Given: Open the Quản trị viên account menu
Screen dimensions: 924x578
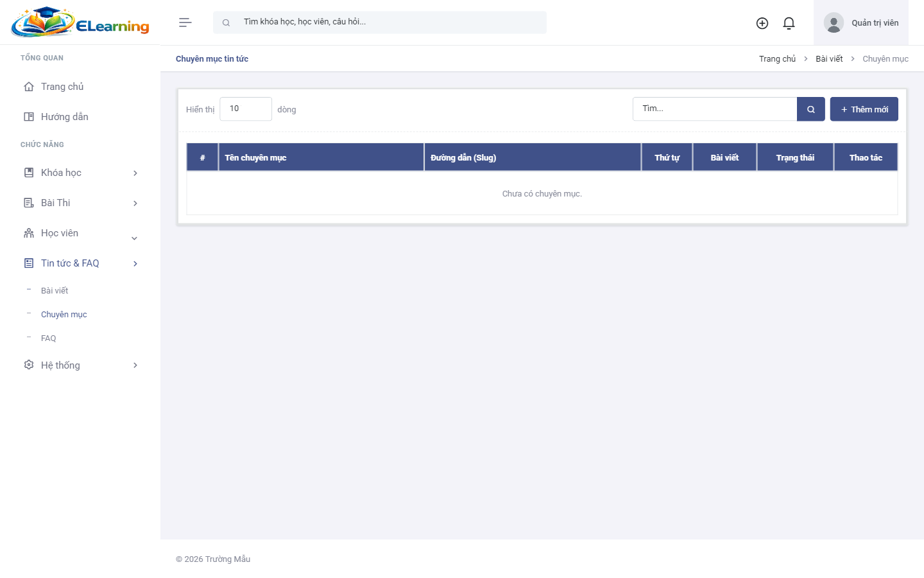Looking at the screenshot, I should (x=861, y=22).
